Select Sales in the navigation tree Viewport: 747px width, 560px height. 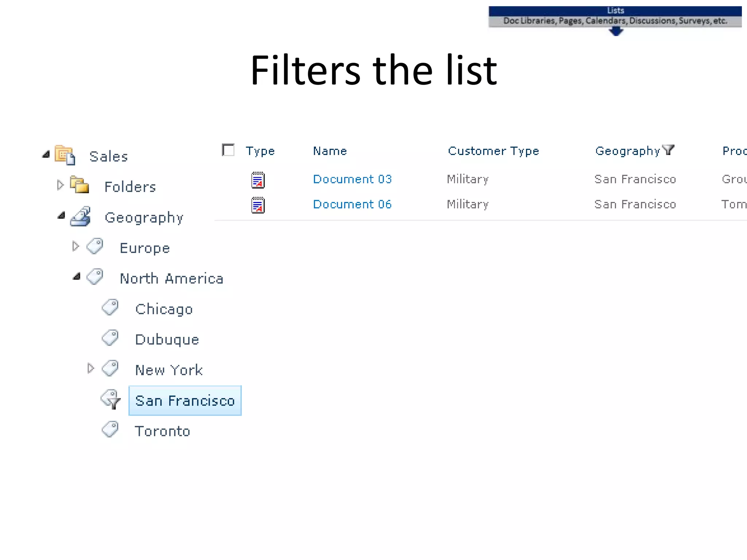coord(109,156)
